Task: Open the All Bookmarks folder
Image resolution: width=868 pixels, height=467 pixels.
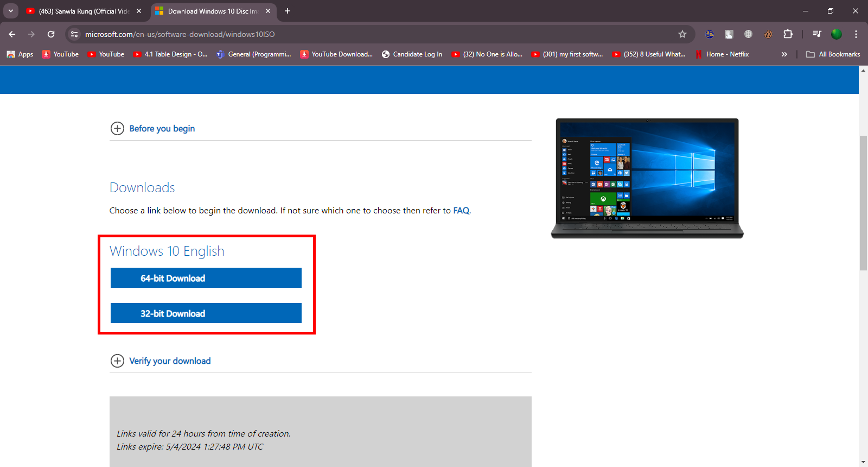Action: pyautogui.click(x=833, y=54)
